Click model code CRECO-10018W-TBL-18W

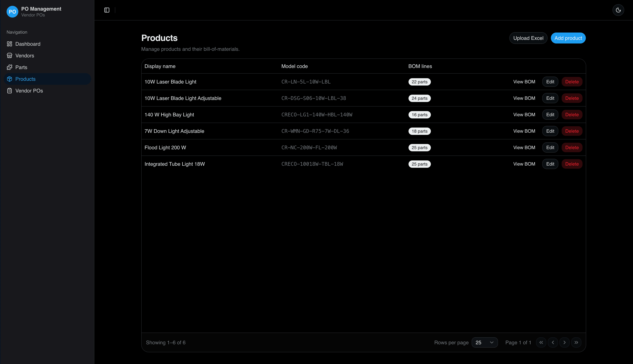point(312,164)
